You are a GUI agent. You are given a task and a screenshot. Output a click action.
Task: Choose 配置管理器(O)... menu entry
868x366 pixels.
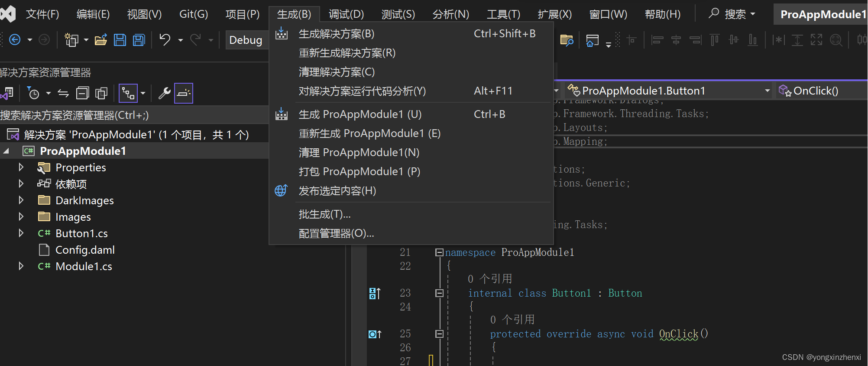pos(411,233)
